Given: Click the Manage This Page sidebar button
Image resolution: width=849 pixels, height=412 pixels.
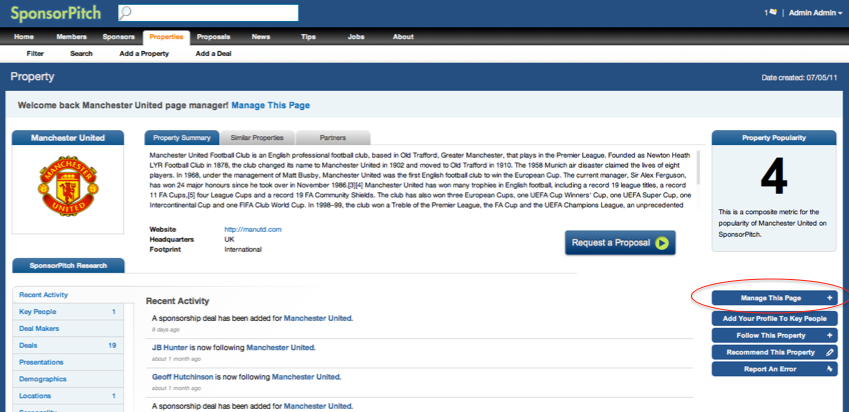Looking at the screenshot, I should coord(774,298).
